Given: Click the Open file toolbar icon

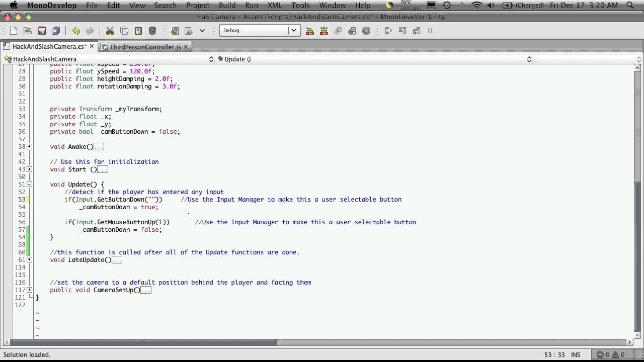Looking at the screenshot, I should click(28, 31).
